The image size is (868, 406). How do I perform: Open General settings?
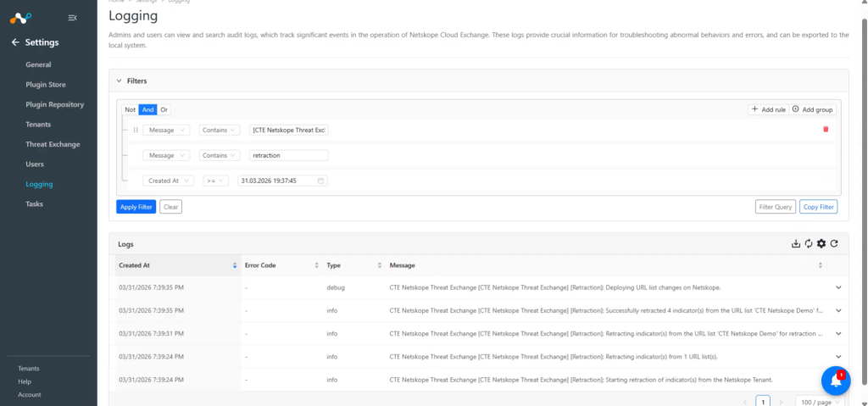38,64
